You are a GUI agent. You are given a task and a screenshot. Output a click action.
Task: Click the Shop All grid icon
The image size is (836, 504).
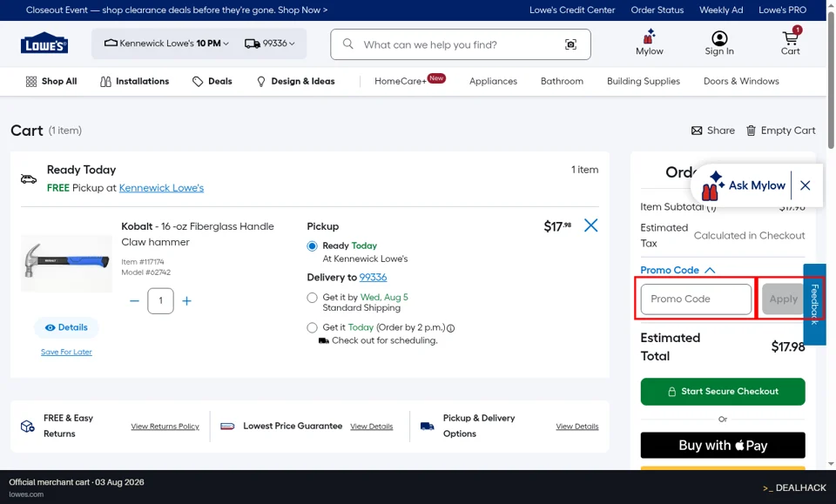coord(31,82)
